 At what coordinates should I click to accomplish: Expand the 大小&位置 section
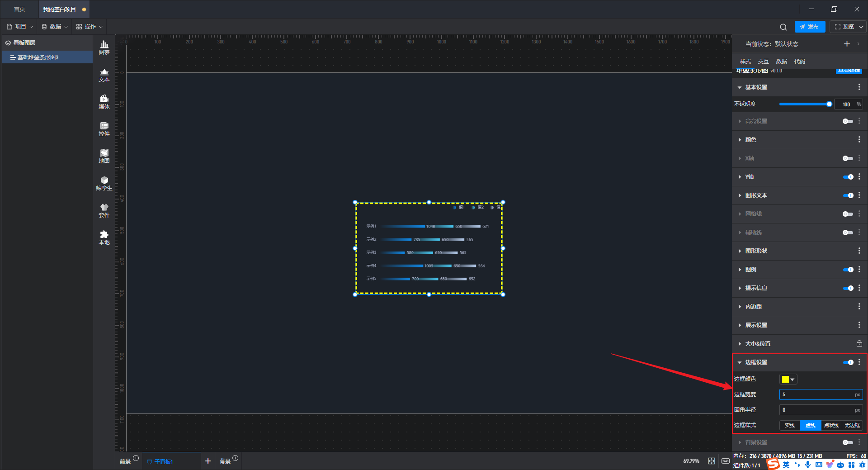740,344
